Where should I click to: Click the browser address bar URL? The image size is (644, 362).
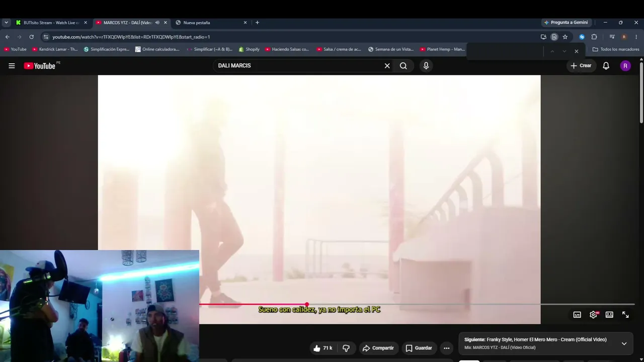(x=131, y=37)
